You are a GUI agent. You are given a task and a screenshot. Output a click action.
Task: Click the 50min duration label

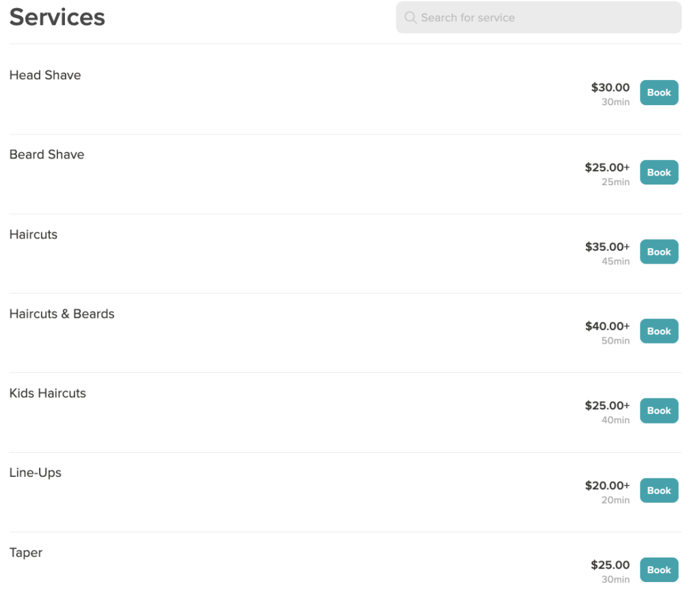615,341
